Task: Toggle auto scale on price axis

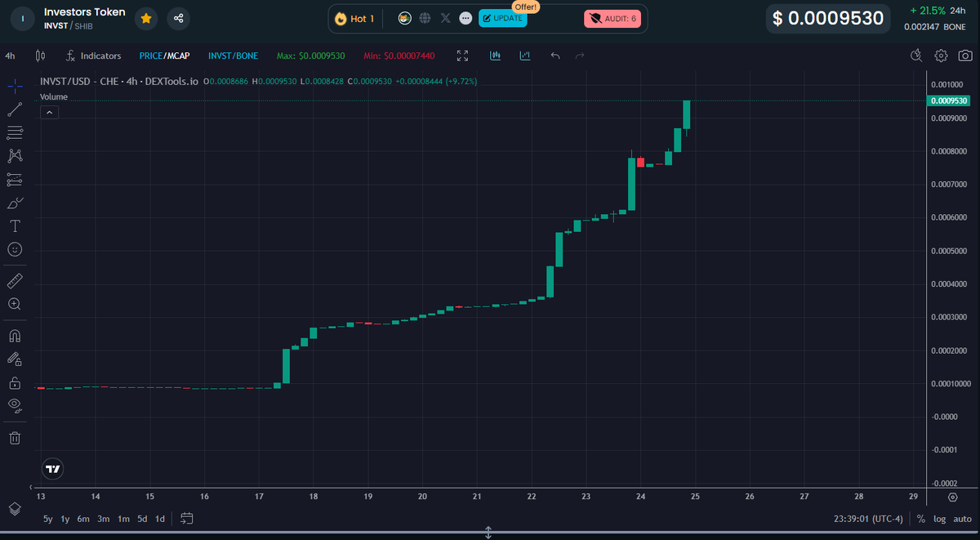Action: point(962,519)
